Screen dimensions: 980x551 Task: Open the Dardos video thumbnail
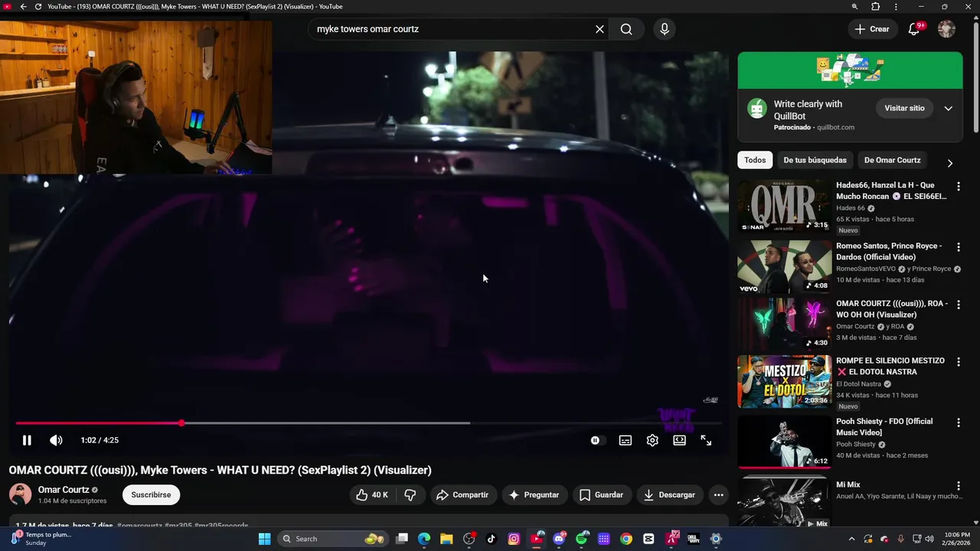(x=784, y=267)
